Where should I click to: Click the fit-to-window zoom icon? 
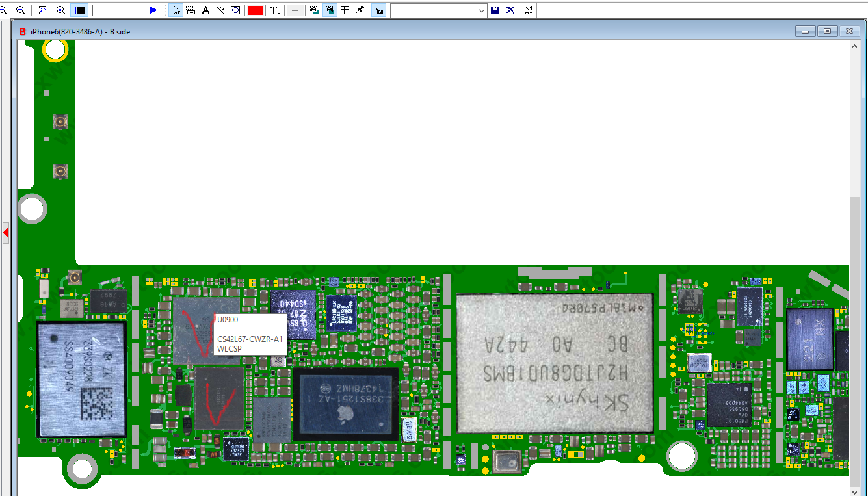point(43,10)
